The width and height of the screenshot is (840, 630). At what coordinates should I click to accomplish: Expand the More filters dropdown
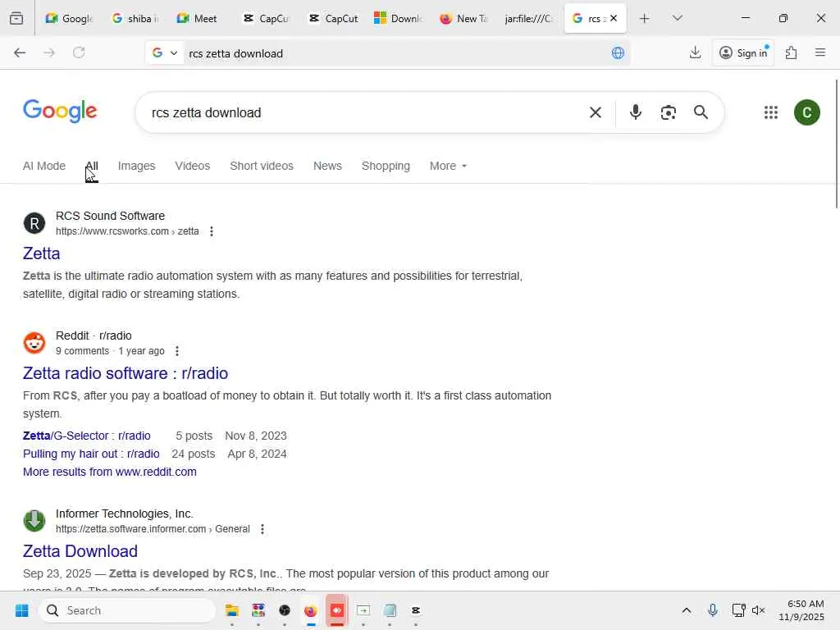pos(448,166)
